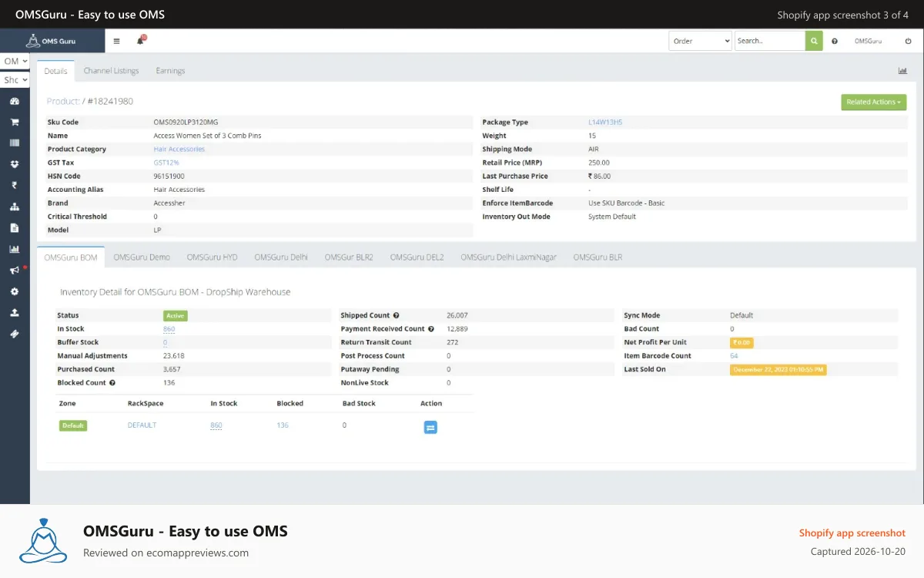
Task: Click the Product breadcrumb link
Action: (62, 101)
